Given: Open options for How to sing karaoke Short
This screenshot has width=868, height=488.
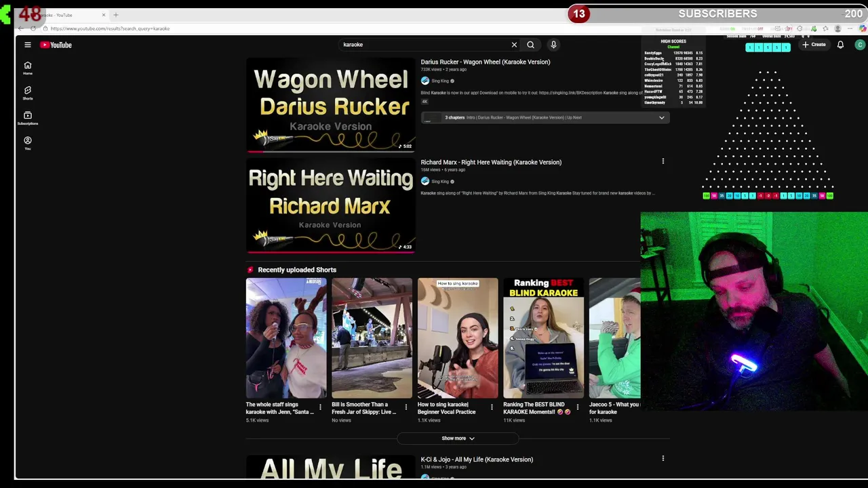Looking at the screenshot, I should [x=492, y=407].
